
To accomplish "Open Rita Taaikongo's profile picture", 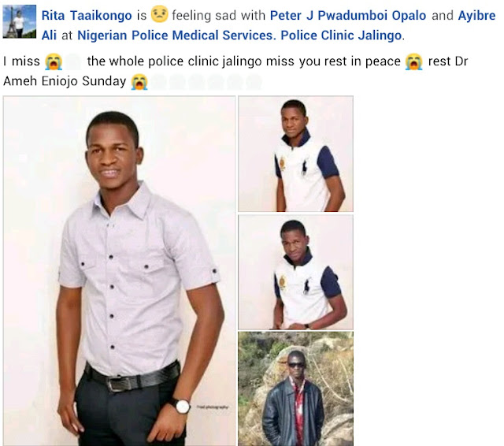I will [x=19, y=21].
